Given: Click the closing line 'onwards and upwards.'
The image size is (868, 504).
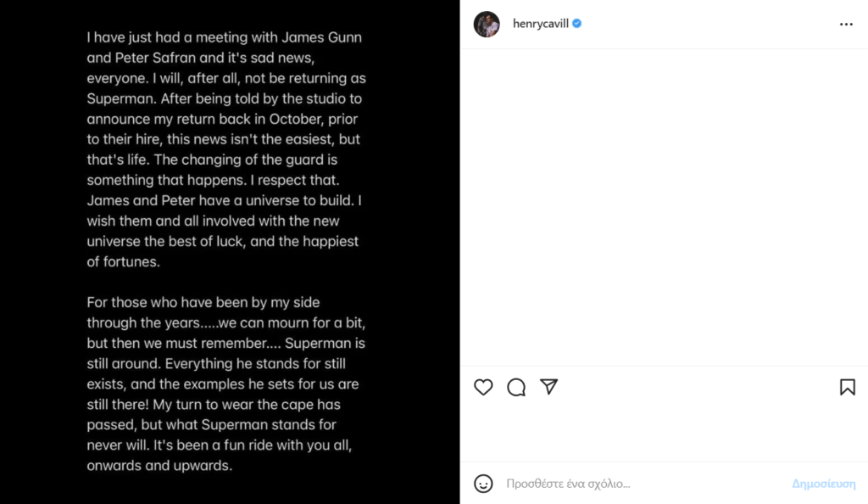Looking at the screenshot, I should tap(159, 466).
